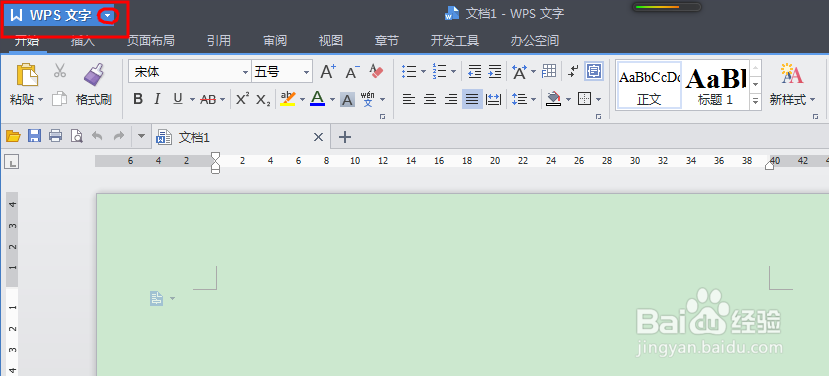Click the bulleted list icon
Viewport: 829px width, 376px height.
coord(409,71)
